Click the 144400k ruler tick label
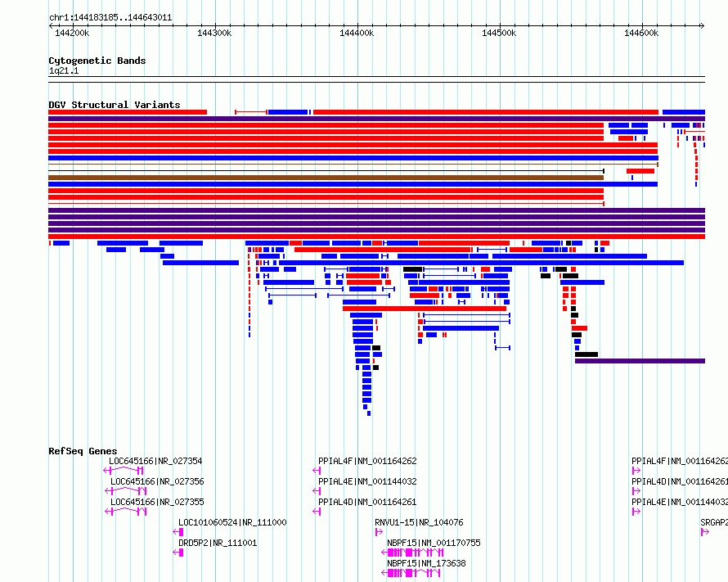The image size is (728, 582). click(x=357, y=33)
